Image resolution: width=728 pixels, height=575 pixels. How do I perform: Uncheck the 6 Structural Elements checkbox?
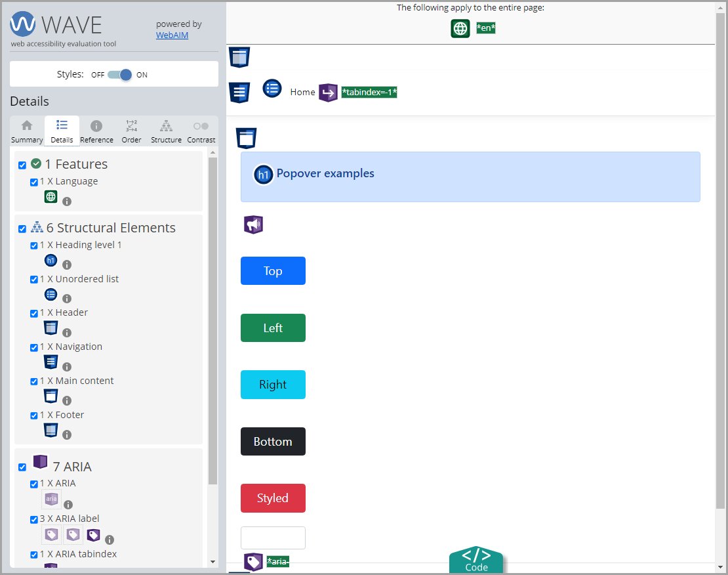coord(22,228)
